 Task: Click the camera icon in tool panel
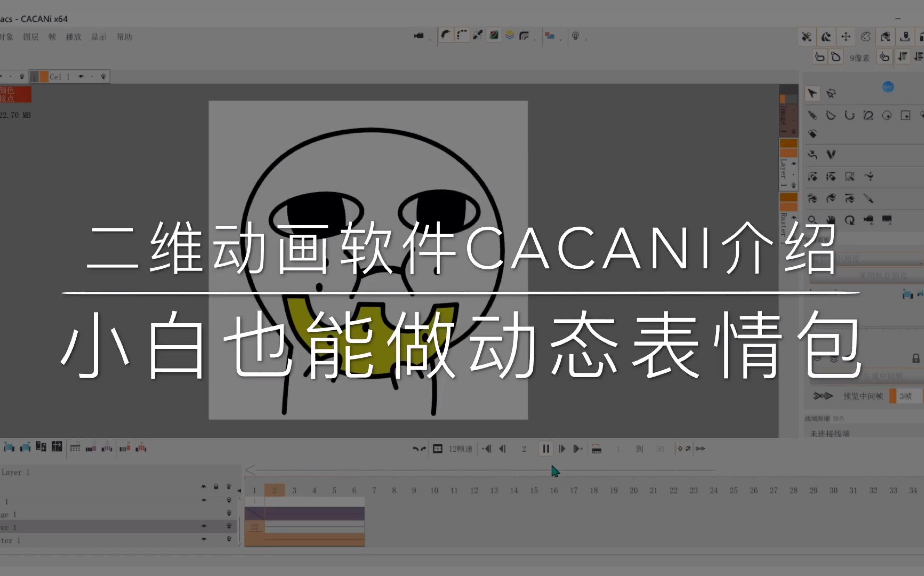click(868, 220)
